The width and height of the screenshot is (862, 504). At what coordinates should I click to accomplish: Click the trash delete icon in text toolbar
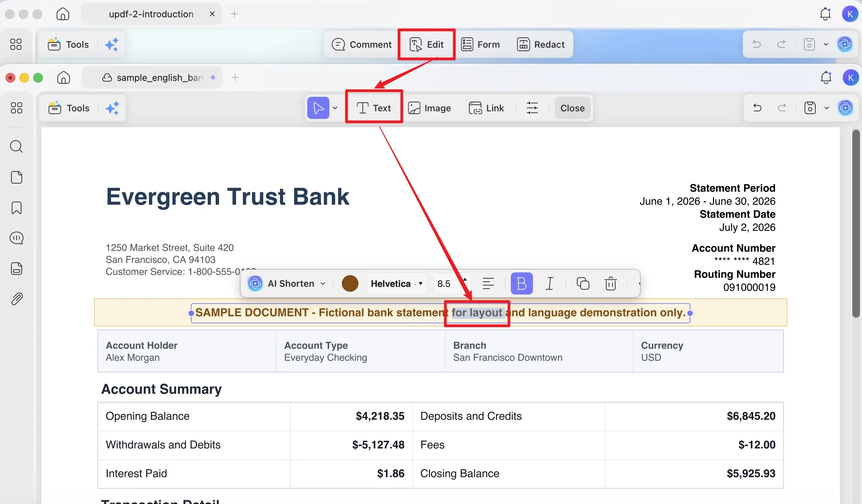[x=610, y=283]
